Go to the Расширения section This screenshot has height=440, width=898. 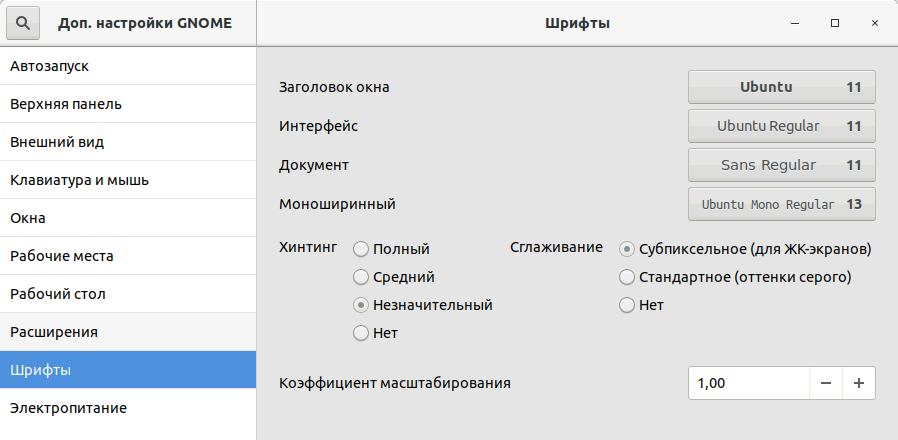click(x=128, y=331)
